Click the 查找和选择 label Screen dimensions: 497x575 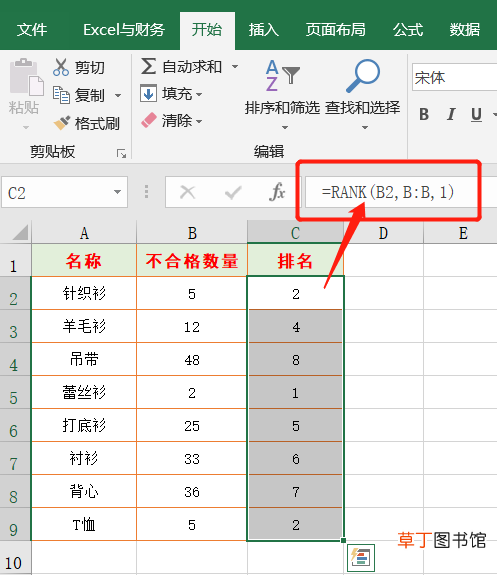[x=363, y=107]
